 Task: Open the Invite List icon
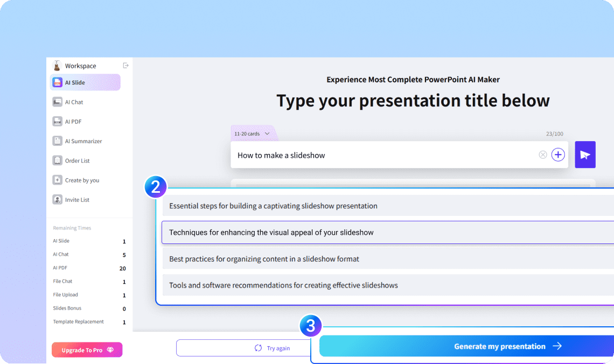point(57,200)
